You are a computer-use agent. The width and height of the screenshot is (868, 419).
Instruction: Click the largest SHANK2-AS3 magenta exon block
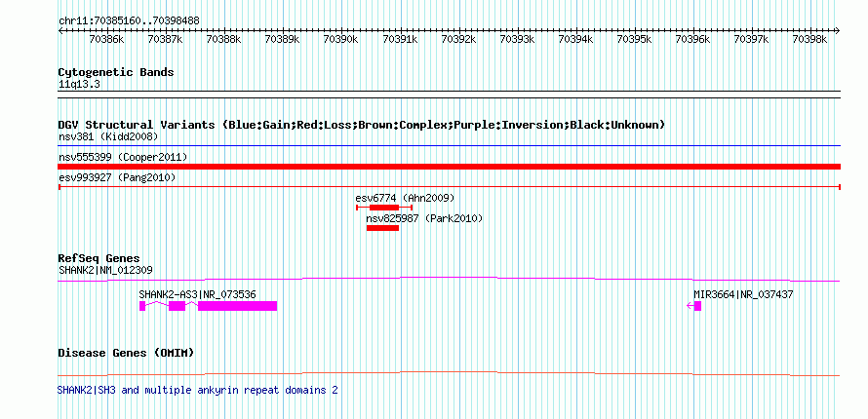pos(238,306)
